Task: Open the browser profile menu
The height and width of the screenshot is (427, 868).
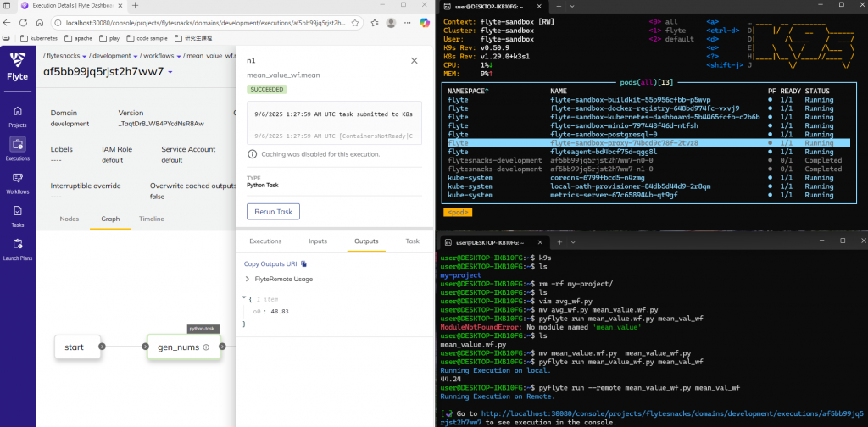Action: (x=392, y=23)
